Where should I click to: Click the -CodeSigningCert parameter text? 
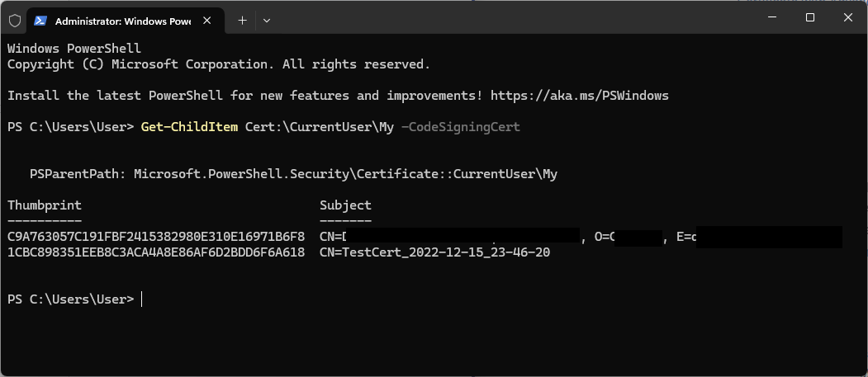(461, 127)
